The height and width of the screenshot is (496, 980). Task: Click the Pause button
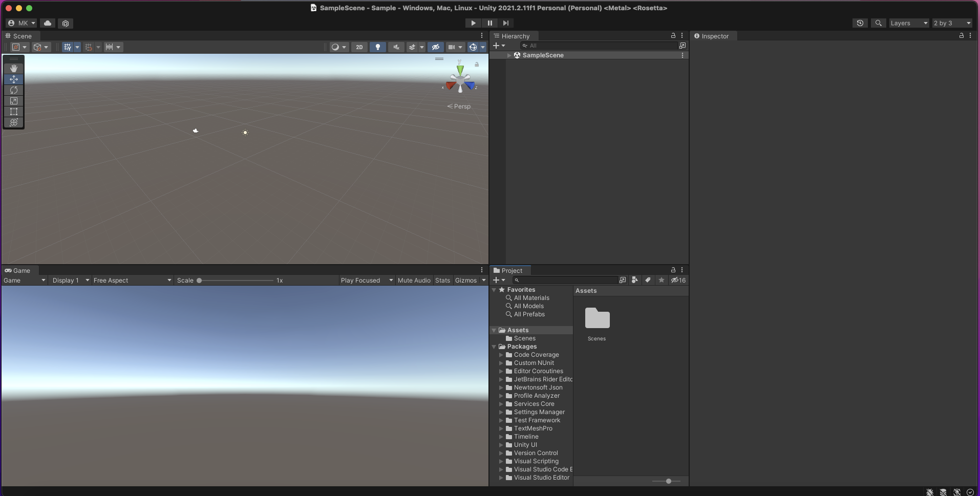point(489,23)
